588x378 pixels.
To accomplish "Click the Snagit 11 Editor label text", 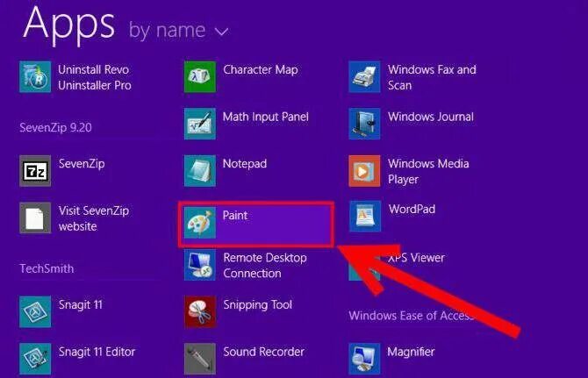I will pos(97,352).
